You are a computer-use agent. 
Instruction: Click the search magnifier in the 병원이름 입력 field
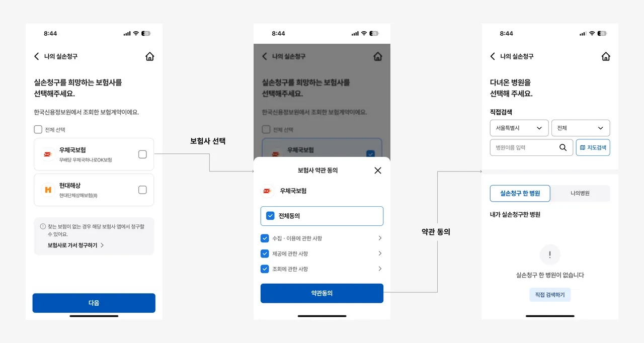(x=563, y=147)
